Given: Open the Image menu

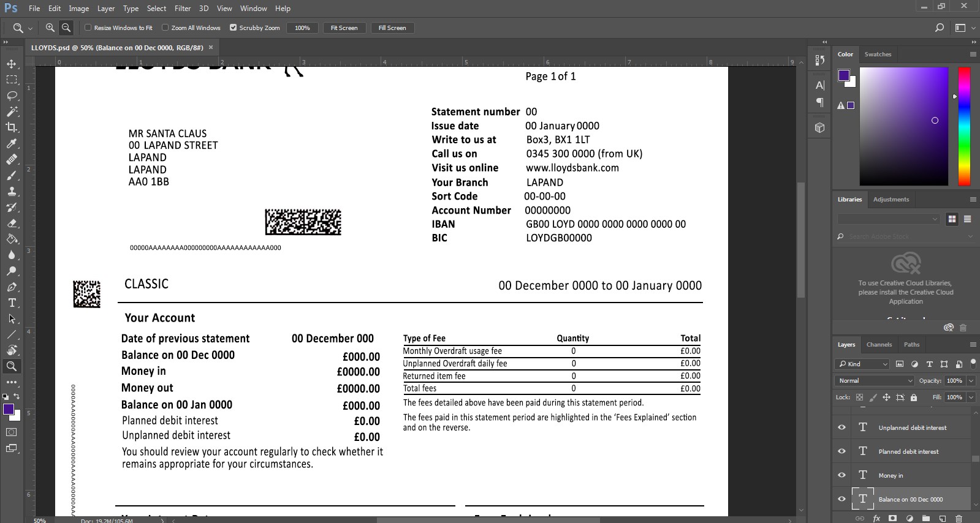Looking at the screenshot, I should pyautogui.click(x=78, y=9).
